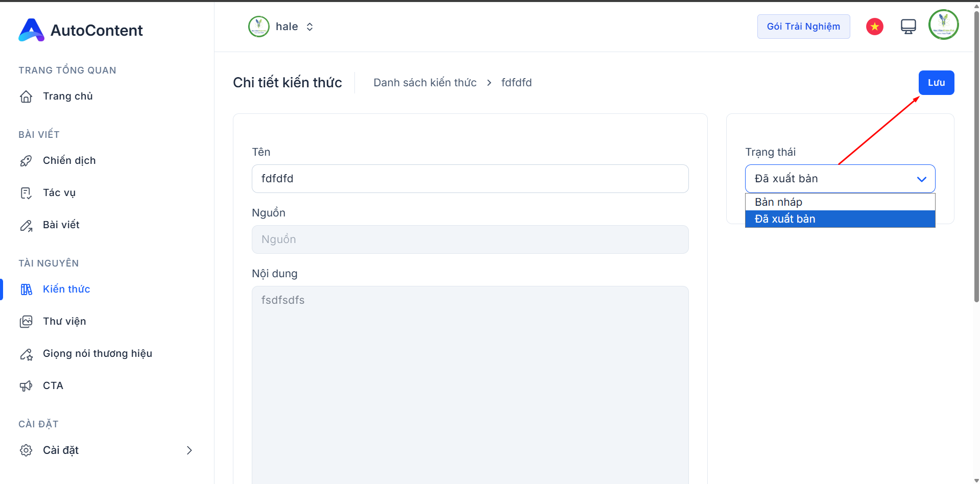
Task: Select the Bài viết pencil icon
Action: [26, 225]
